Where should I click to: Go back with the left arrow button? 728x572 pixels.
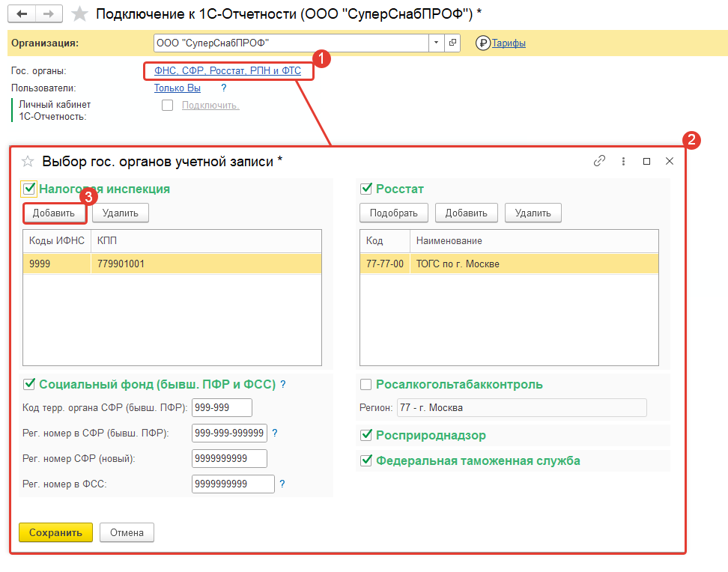point(22,14)
